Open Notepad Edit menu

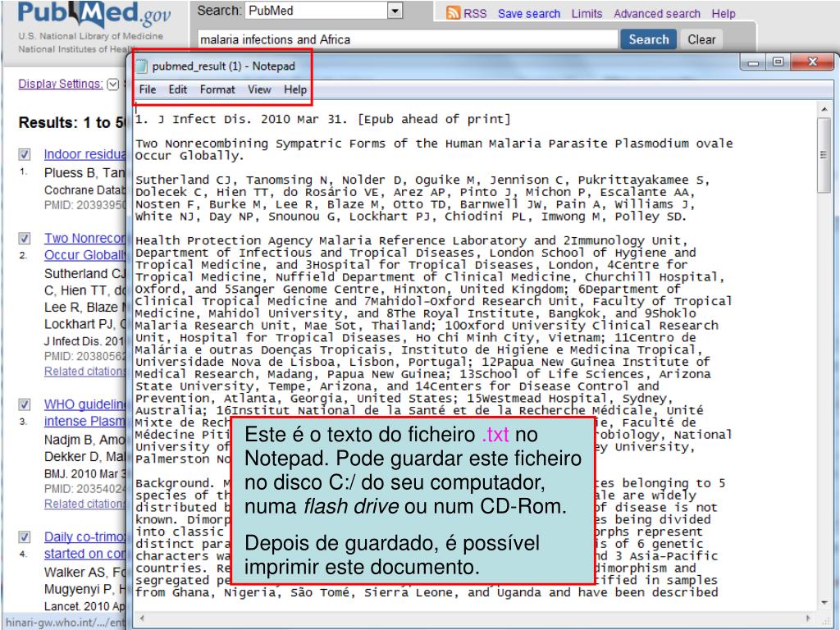coord(178,89)
